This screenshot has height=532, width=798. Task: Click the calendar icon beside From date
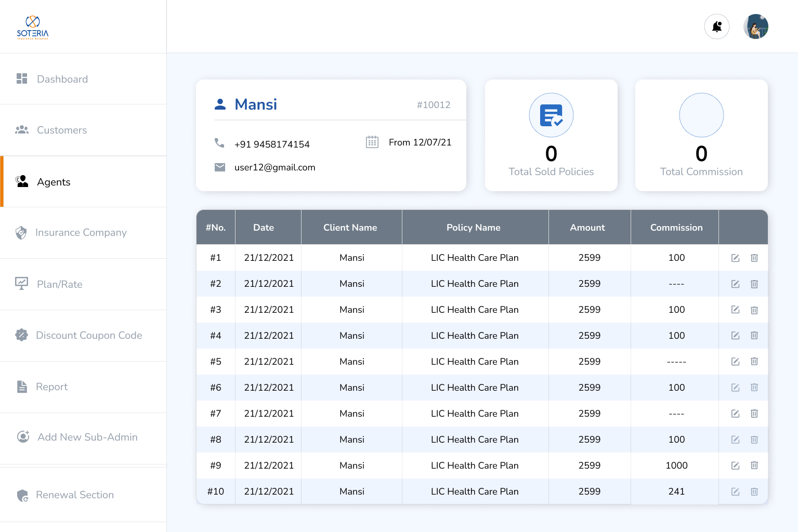coord(372,142)
